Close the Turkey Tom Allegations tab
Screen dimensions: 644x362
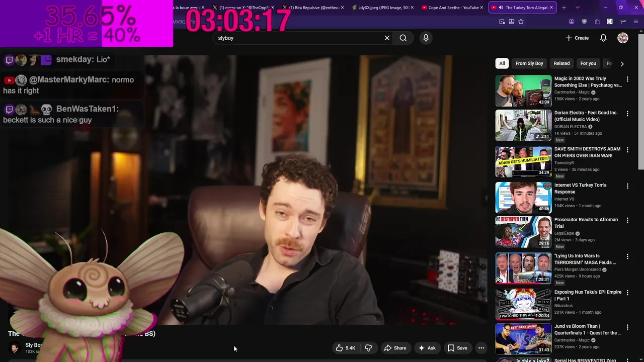(x=551, y=8)
